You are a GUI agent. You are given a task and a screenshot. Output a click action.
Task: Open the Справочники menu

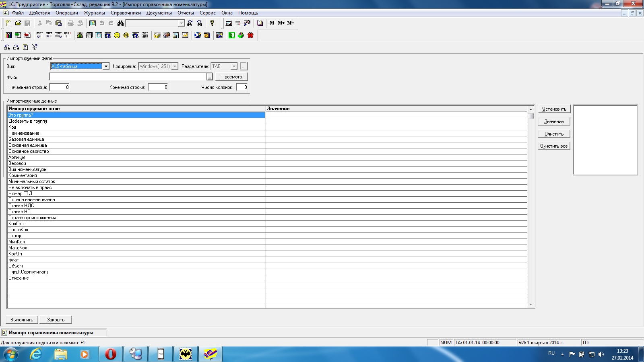126,13
